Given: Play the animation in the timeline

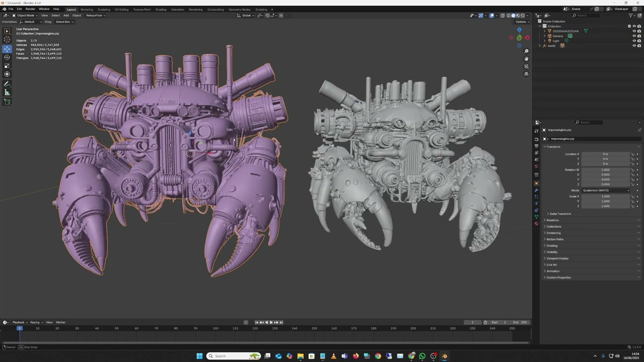Looking at the screenshot, I should 271,322.
